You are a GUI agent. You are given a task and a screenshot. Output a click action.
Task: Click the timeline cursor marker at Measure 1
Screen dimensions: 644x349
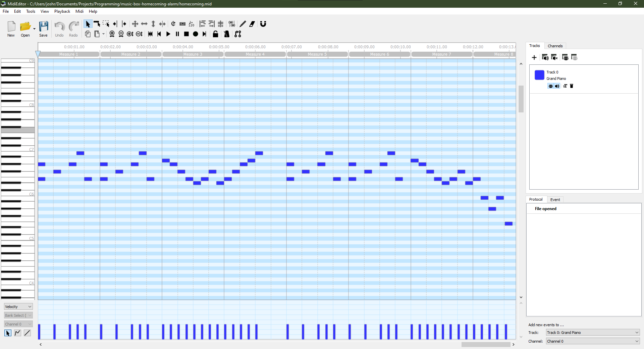pyautogui.click(x=38, y=54)
